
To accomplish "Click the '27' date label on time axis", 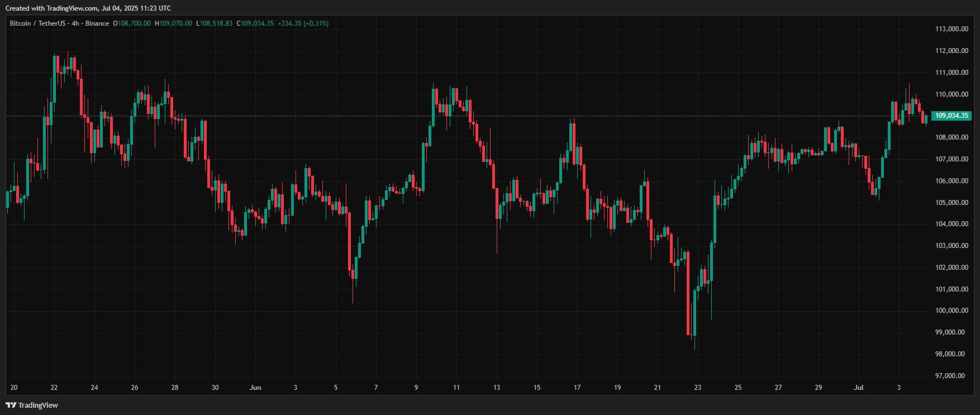I will 778,388.
